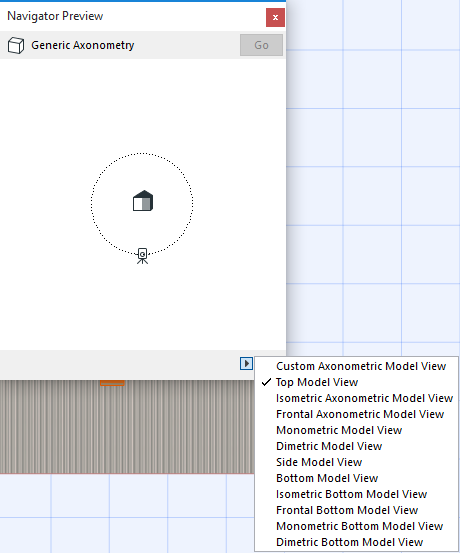
Task: Click the Generic Axonometry label
Action: click(83, 45)
